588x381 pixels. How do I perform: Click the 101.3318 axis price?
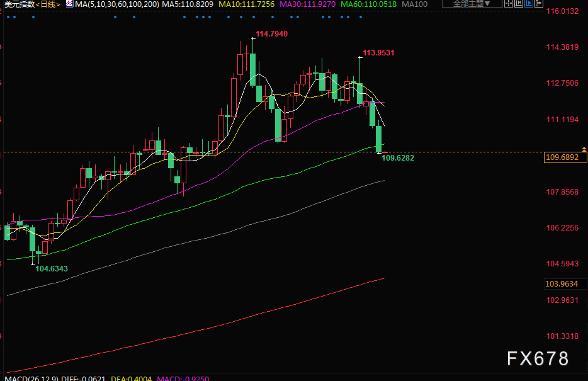coord(562,336)
